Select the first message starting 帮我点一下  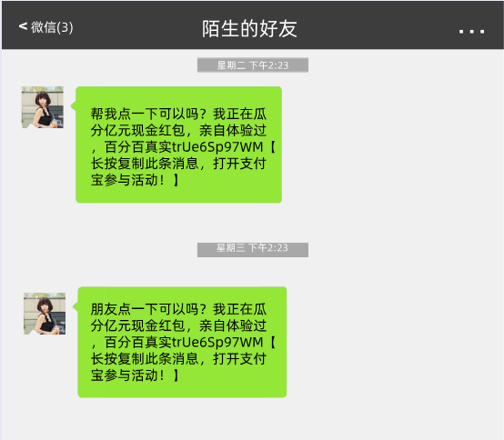pyautogui.click(x=178, y=145)
